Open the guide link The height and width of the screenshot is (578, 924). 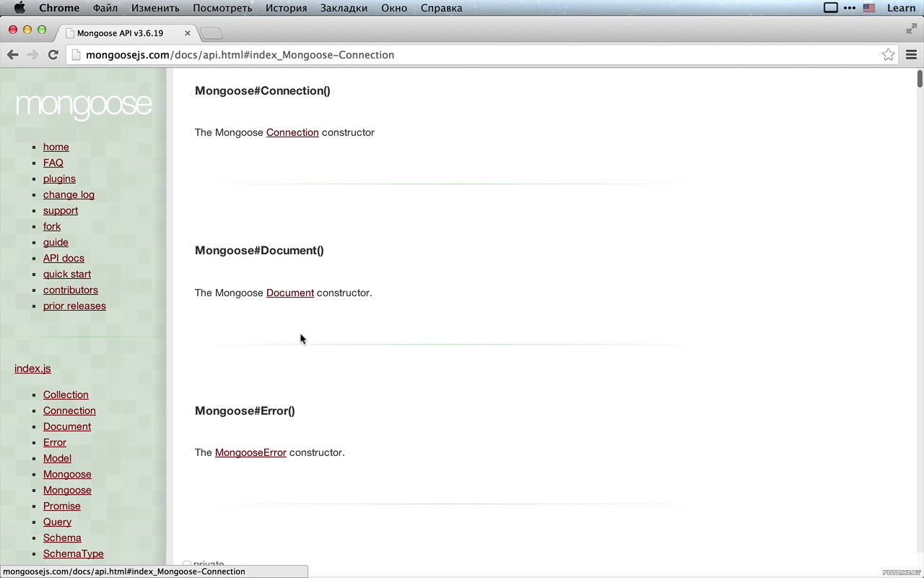[x=56, y=242]
